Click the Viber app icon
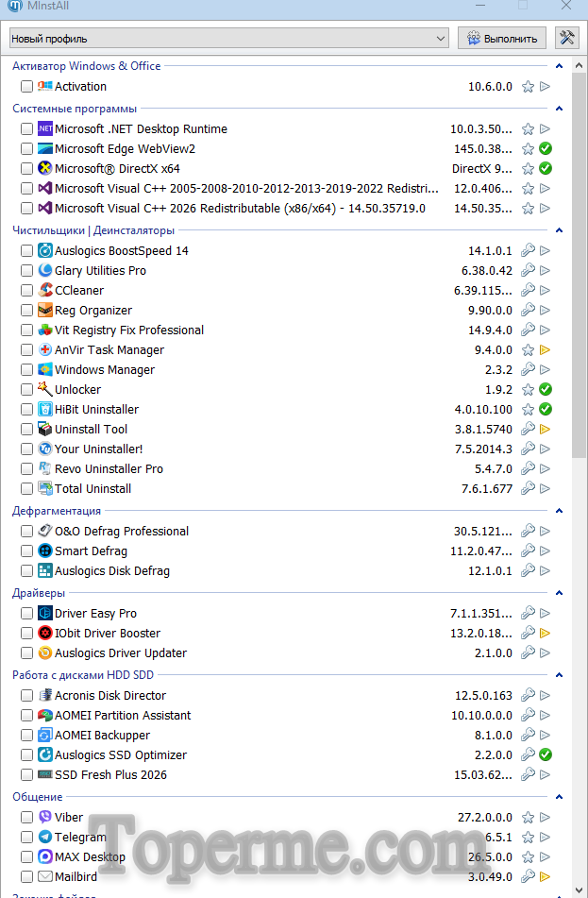 click(x=45, y=818)
